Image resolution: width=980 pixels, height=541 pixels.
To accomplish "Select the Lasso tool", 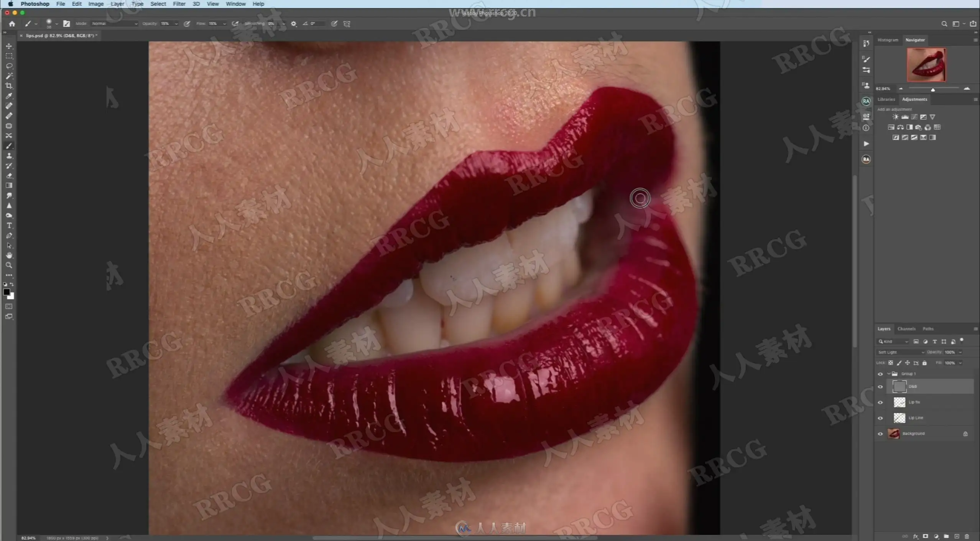I will click(9, 66).
